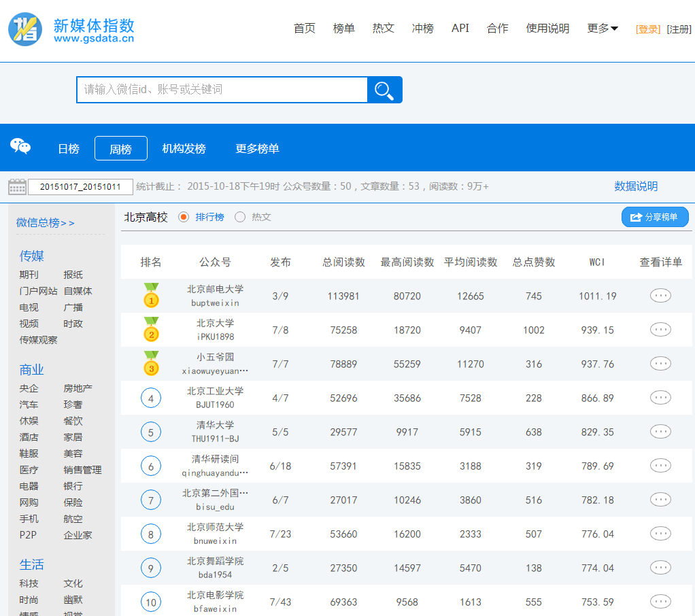Viewport: 695px width, 616px height.
Task: Open the 期刊 category
Action: pos(29,275)
